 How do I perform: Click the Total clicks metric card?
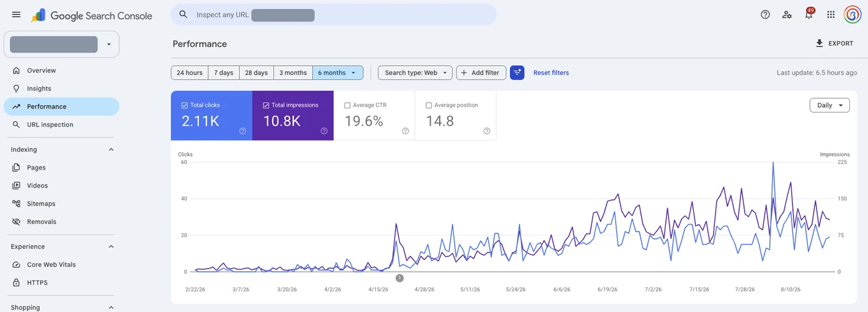211,116
